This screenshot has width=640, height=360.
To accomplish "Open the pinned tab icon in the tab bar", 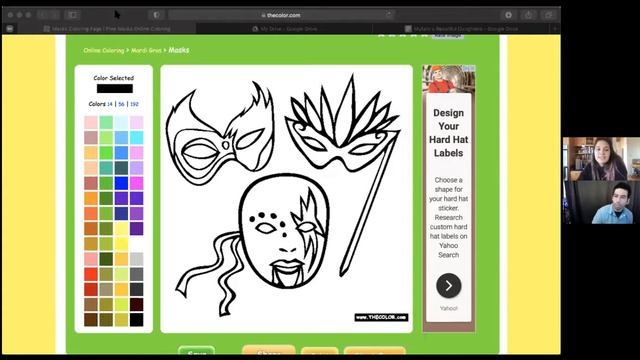I will click(x=10, y=29).
